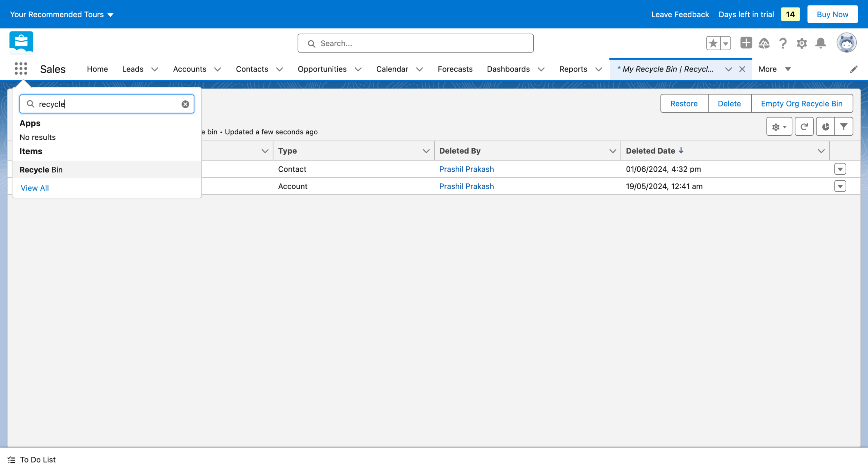868x471 pixels.
Task: Click the To Do List icon
Action: (x=12, y=460)
